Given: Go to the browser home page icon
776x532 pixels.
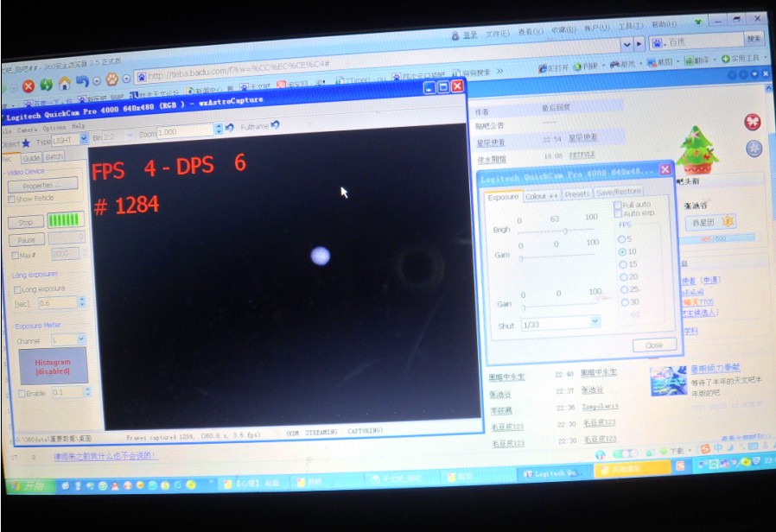Looking at the screenshot, I should pyautogui.click(x=64, y=83).
